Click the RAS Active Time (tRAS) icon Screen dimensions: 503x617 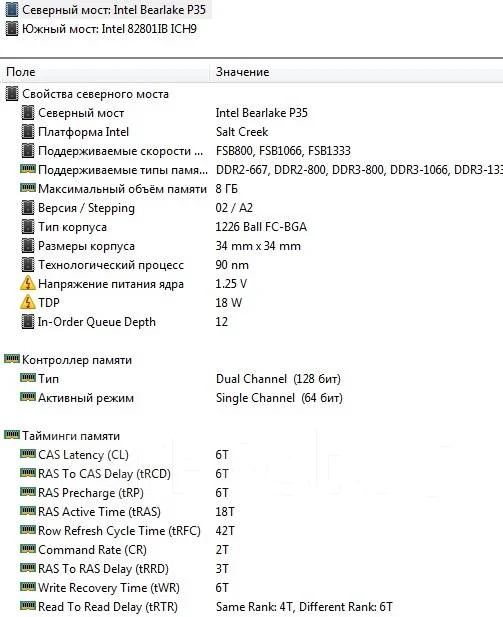[x=28, y=511]
